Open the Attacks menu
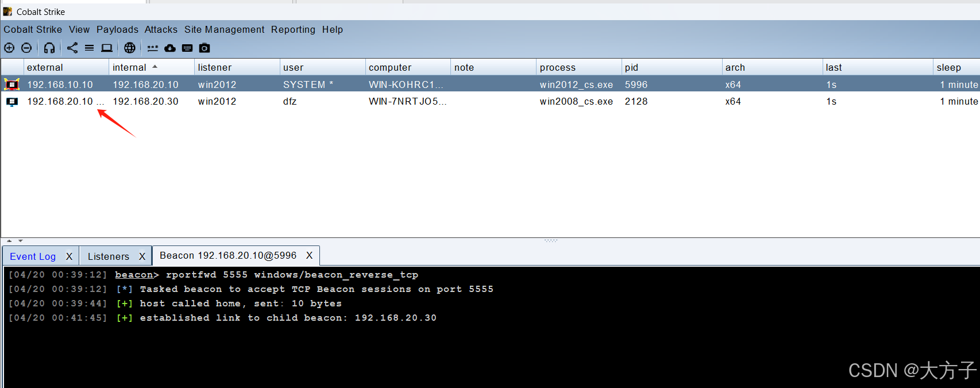The height and width of the screenshot is (388, 980). (161, 30)
